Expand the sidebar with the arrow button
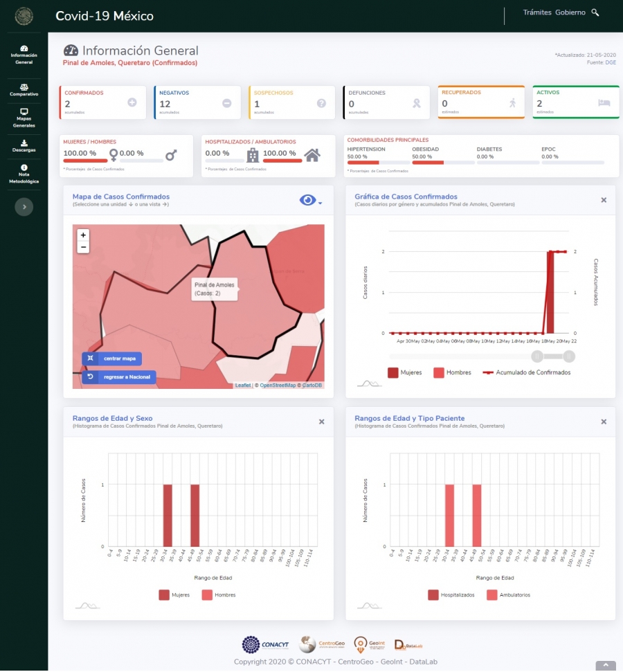Image resolution: width=623 pixels, height=672 pixels. click(24, 206)
